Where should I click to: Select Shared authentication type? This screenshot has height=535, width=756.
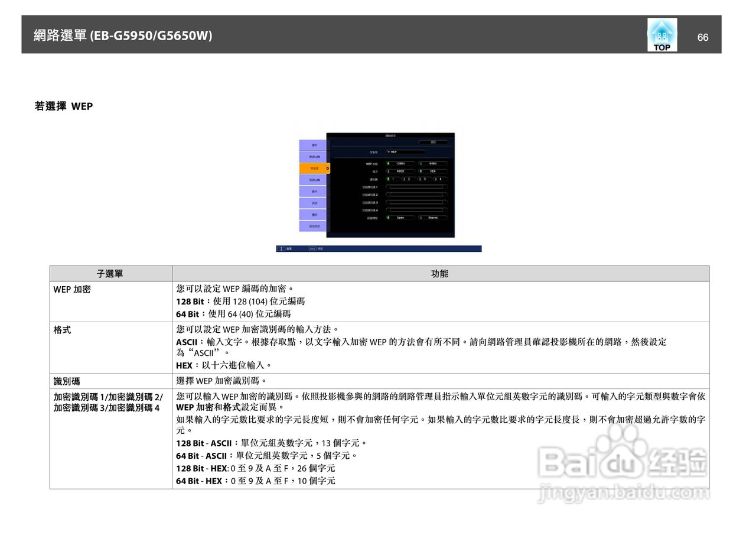pyautogui.click(x=433, y=218)
